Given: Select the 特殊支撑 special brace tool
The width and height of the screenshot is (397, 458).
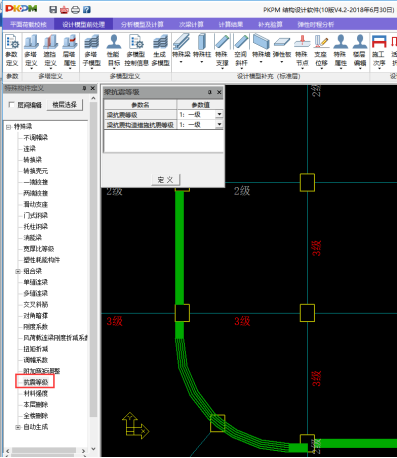Looking at the screenshot, I should point(221,50).
